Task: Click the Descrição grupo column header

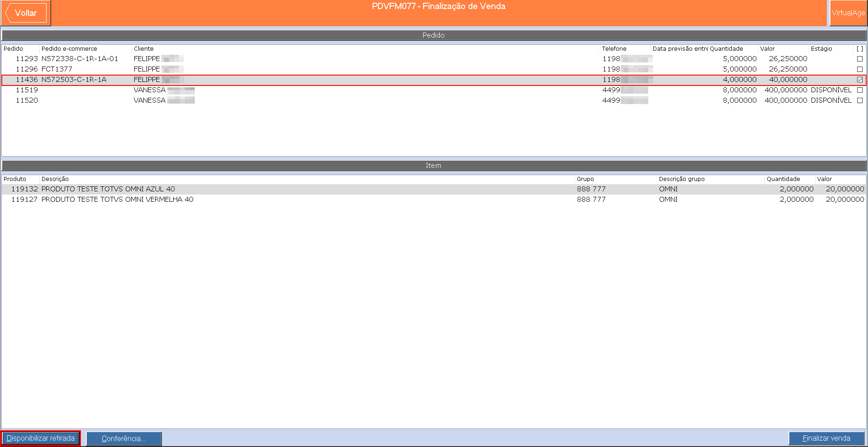Action: click(x=682, y=179)
